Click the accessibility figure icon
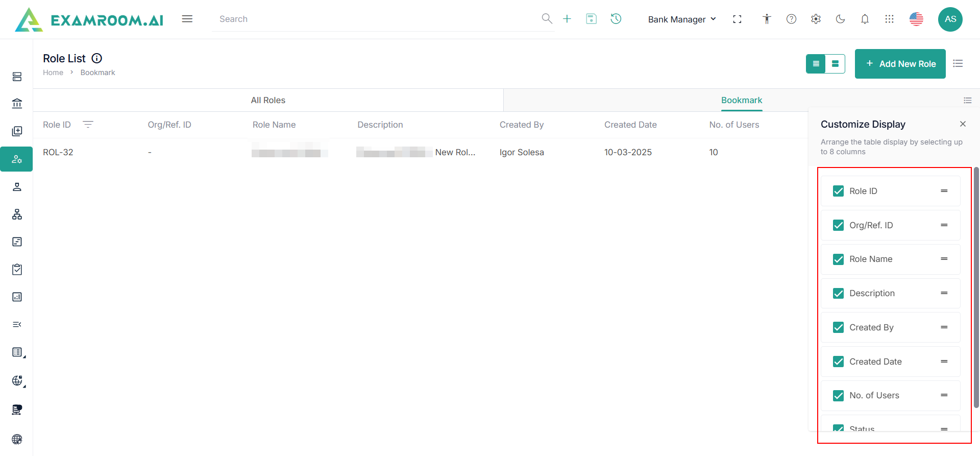Screen dimensions: 980x456 767,19
